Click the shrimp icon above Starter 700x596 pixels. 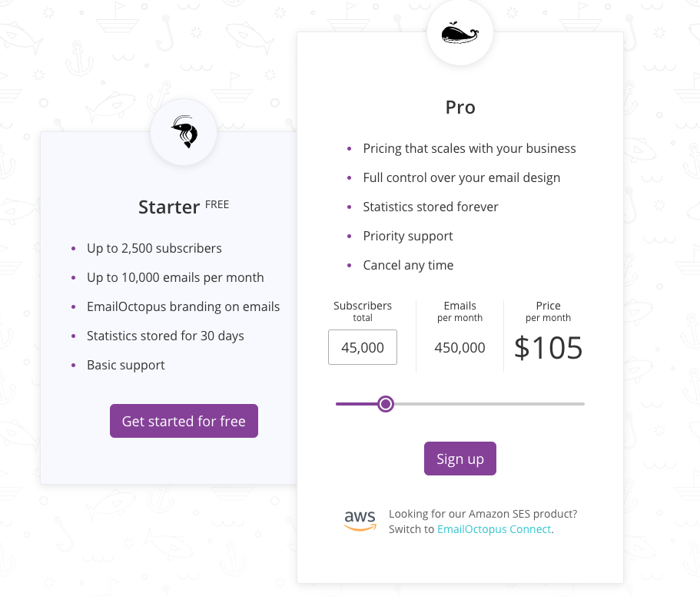click(184, 132)
